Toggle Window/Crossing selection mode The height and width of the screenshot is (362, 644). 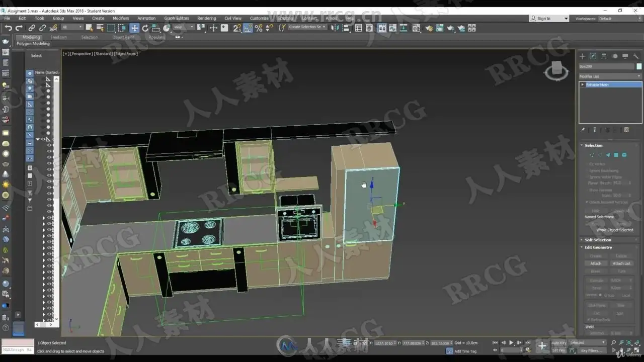click(x=122, y=28)
